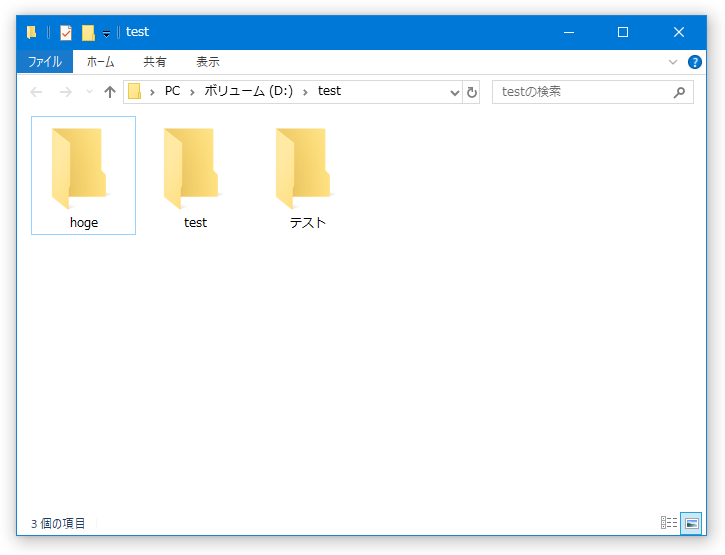The height and width of the screenshot is (555, 725).
Task: Click the test folder name label
Action: pos(195,222)
